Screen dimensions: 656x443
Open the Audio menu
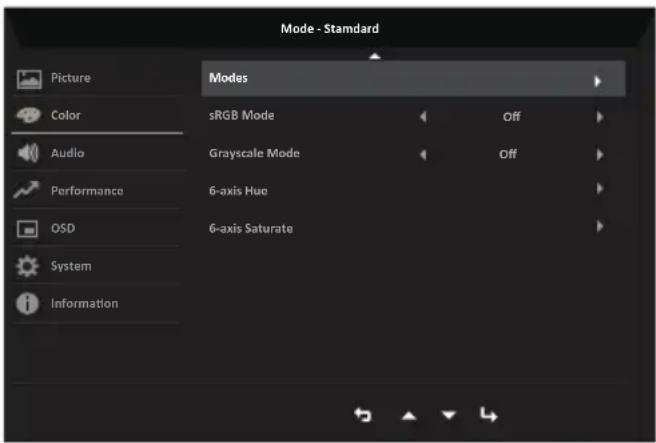[x=68, y=153]
